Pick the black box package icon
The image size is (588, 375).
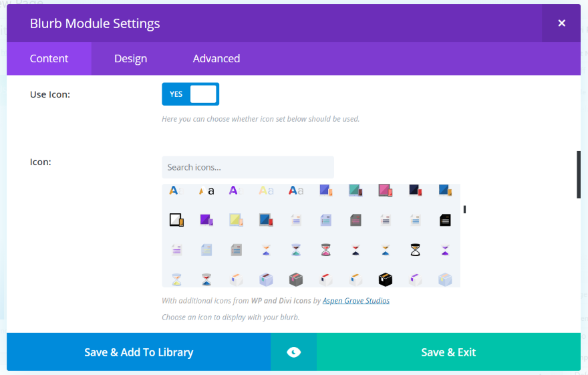[386, 279]
